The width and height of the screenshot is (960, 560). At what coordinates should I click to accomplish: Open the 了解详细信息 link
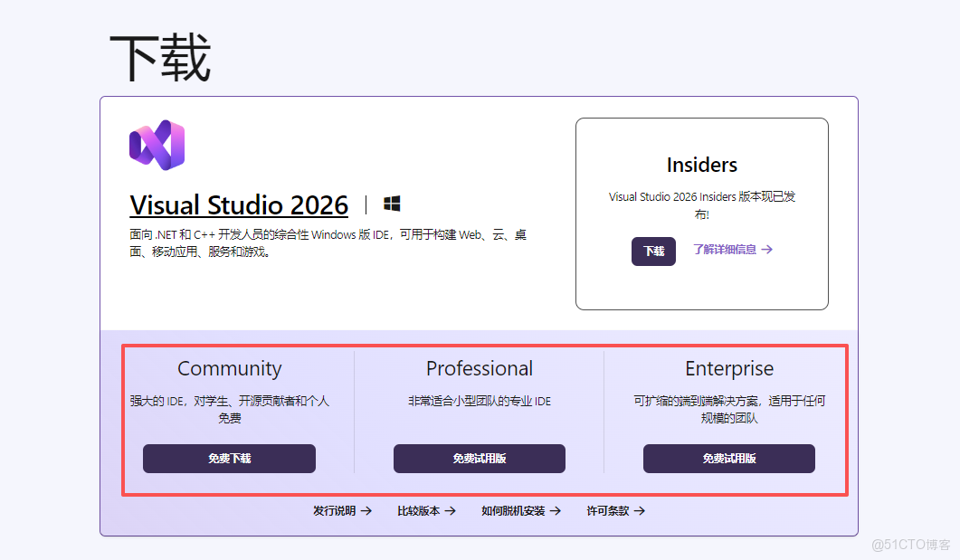coord(726,249)
